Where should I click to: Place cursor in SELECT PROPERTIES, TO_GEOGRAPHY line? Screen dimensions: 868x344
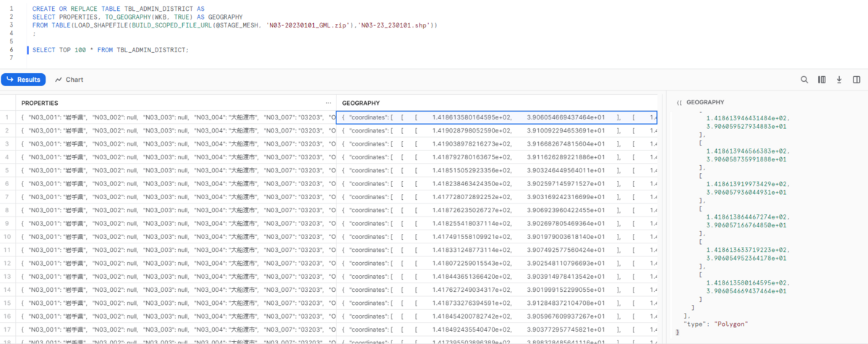[x=137, y=17]
